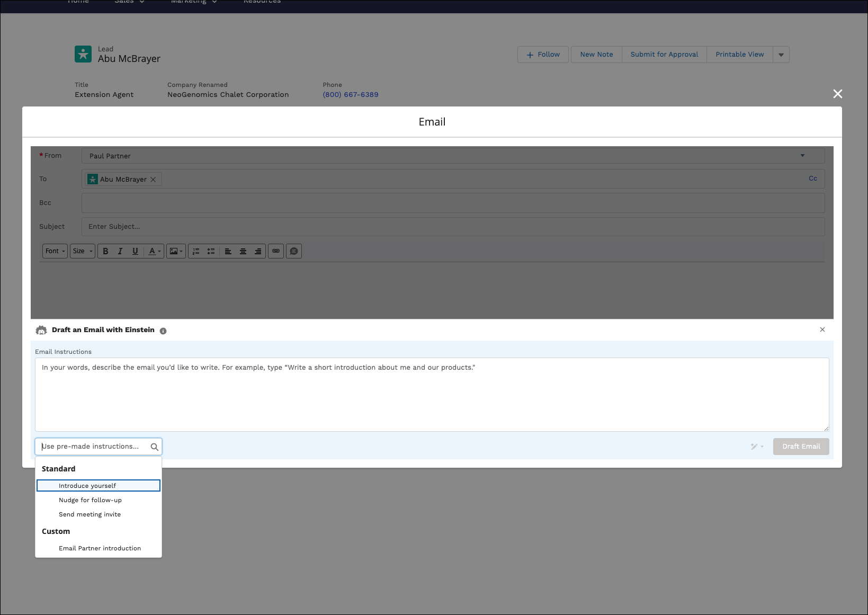Open the Marketing menu chevron
Screen dimensions: 868x615
click(x=214, y=2)
